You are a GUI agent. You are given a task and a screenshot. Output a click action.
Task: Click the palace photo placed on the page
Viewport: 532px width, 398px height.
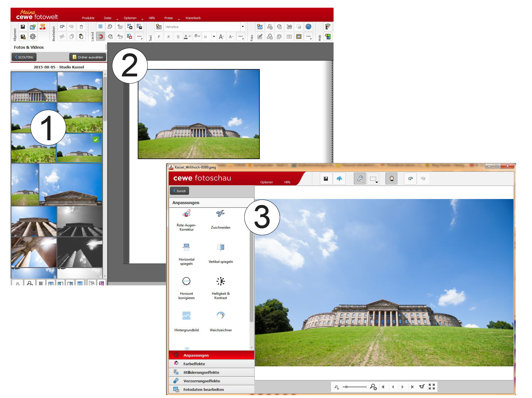coord(199,114)
